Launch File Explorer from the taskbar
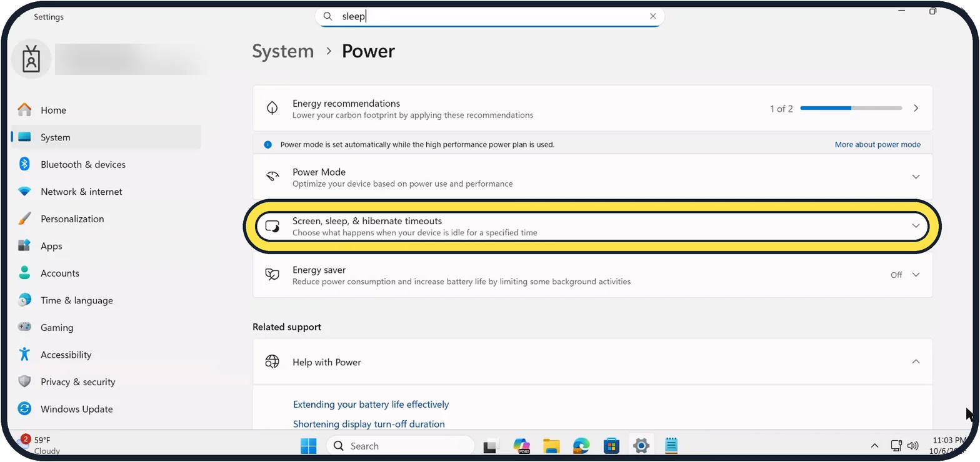The image size is (980, 462). click(x=551, y=446)
